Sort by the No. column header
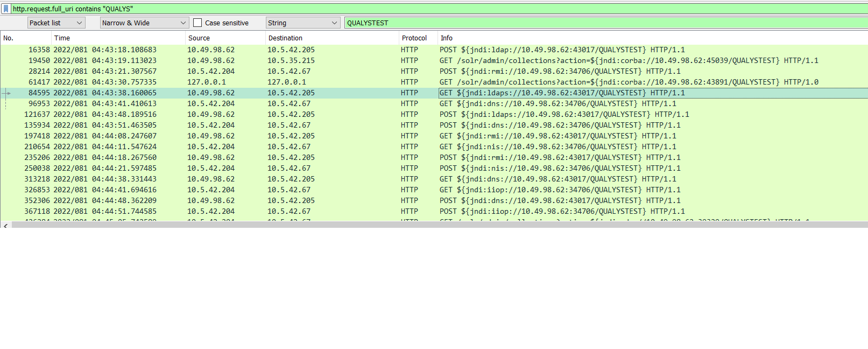The image size is (868, 349). point(26,38)
